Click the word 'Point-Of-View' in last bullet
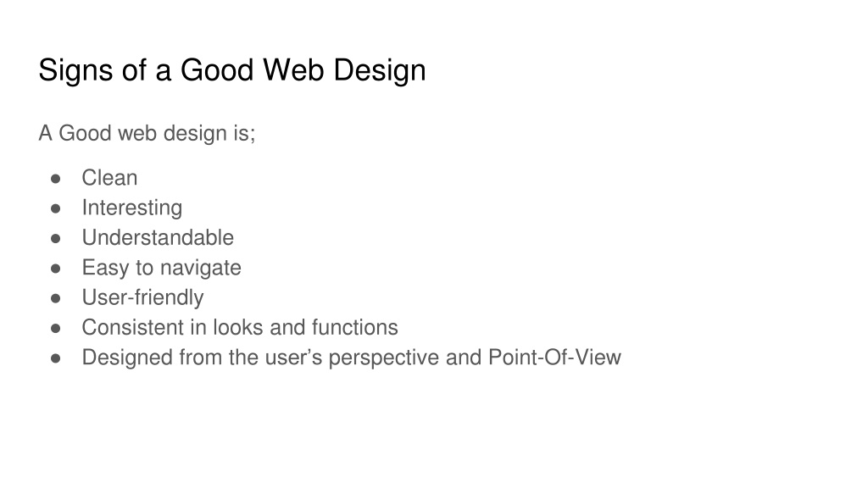 554,358
